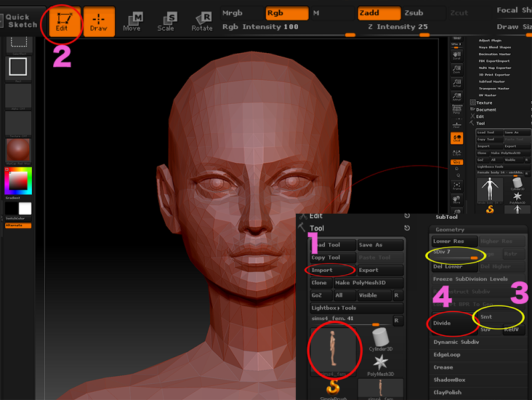Open the Document palette menu
532x400 pixels.
(x=486, y=109)
